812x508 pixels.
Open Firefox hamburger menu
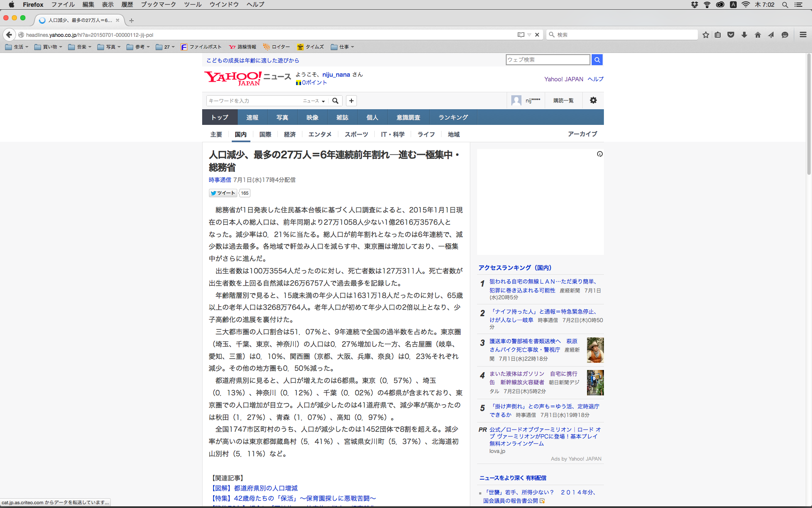(x=803, y=35)
